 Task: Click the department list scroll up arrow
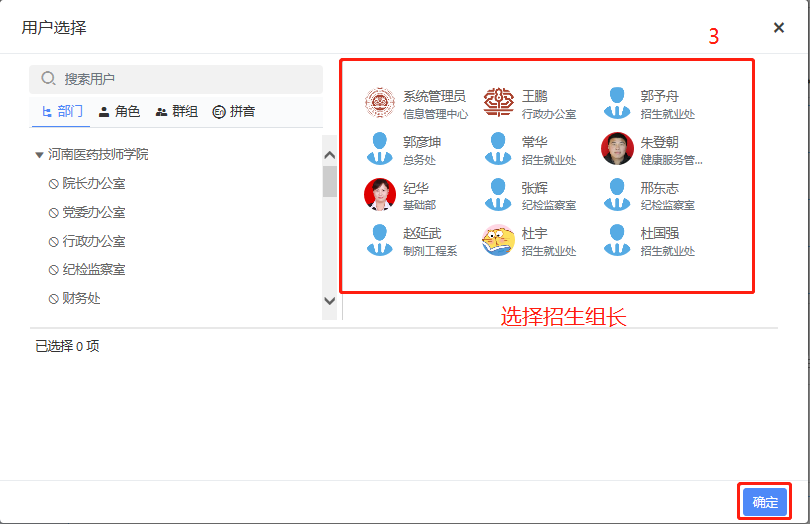(330, 155)
